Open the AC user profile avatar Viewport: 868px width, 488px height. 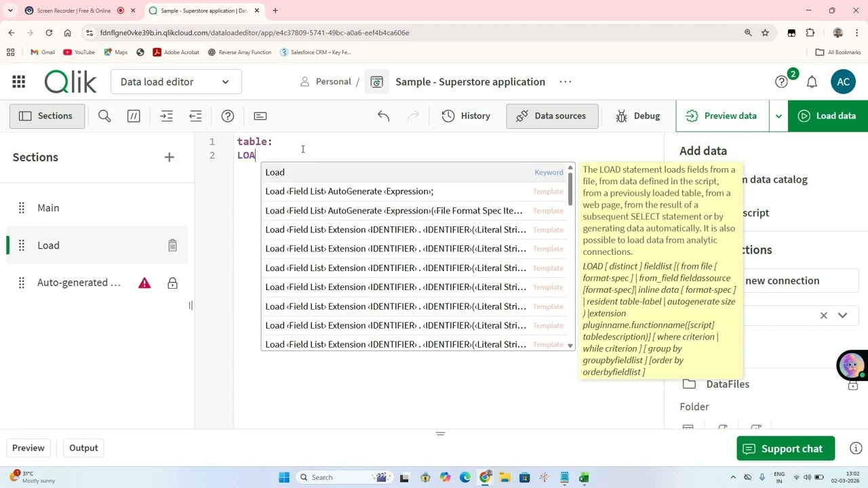(x=843, y=82)
